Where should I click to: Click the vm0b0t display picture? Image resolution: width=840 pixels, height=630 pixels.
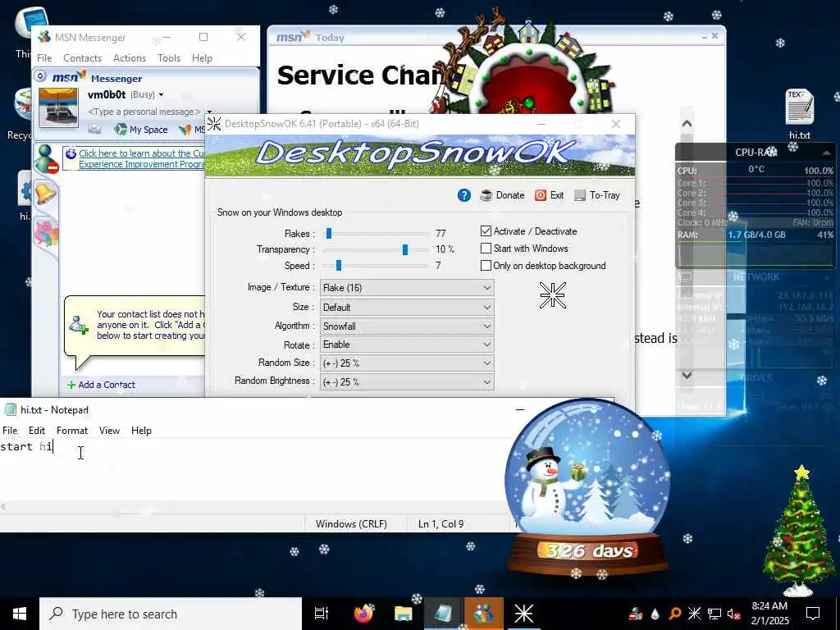(58, 107)
